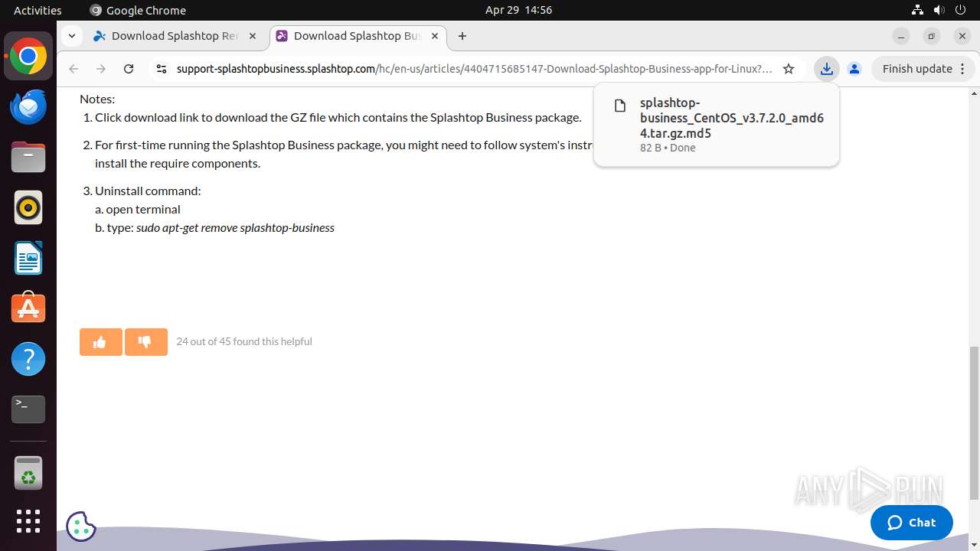Click the browser Back arrow
Image resolution: width=980 pixels, height=551 pixels.
click(73, 69)
